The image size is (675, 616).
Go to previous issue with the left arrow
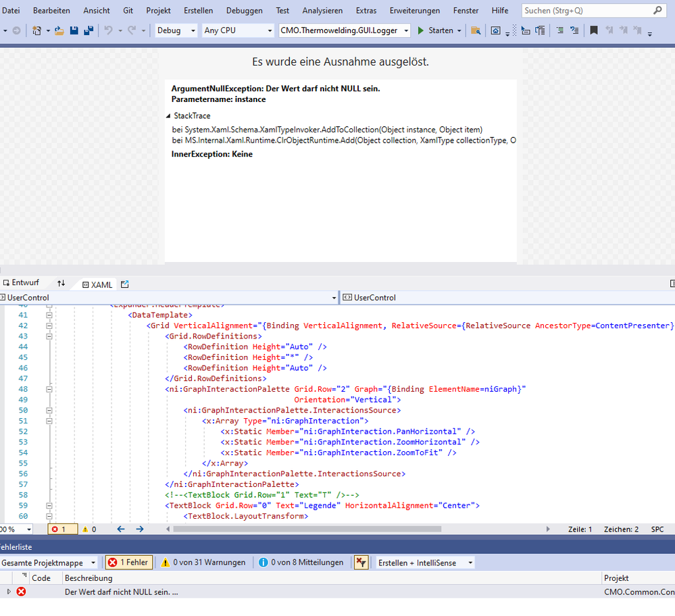pos(121,529)
